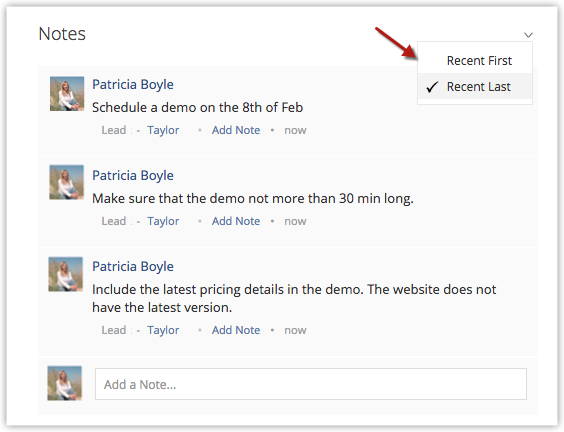Click Add Note under Schedule a demo note
The image size is (564, 432).
pos(236,130)
